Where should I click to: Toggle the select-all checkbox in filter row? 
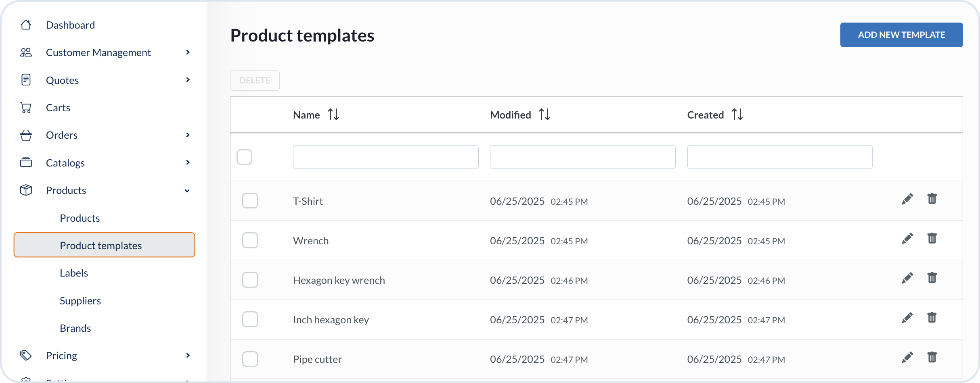pyautogui.click(x=245, y=157)
